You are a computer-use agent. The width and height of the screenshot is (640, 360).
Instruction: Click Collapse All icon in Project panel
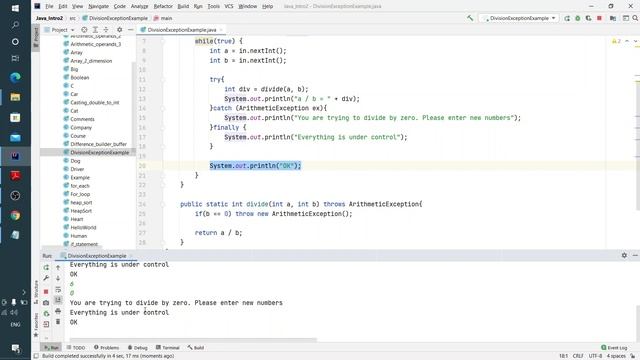pos(106,30)
